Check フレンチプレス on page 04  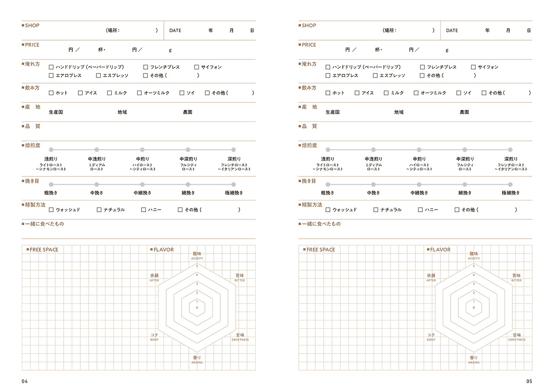click(145, 67)
